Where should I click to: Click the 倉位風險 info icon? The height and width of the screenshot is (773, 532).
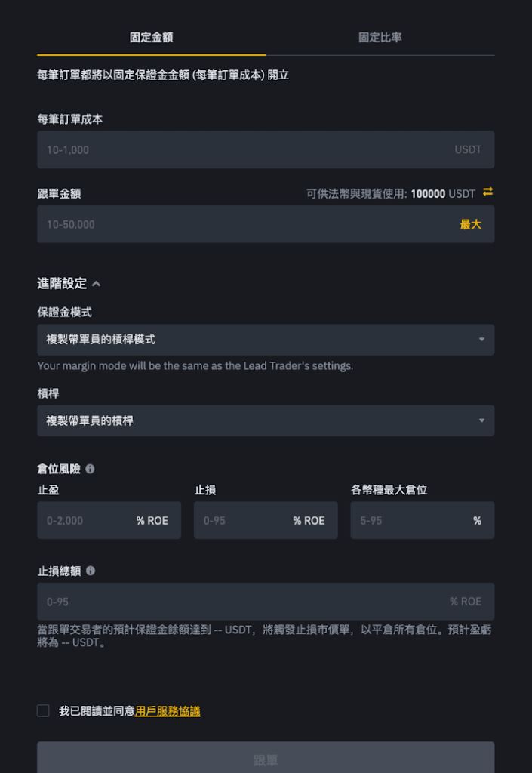coord(91,469)
